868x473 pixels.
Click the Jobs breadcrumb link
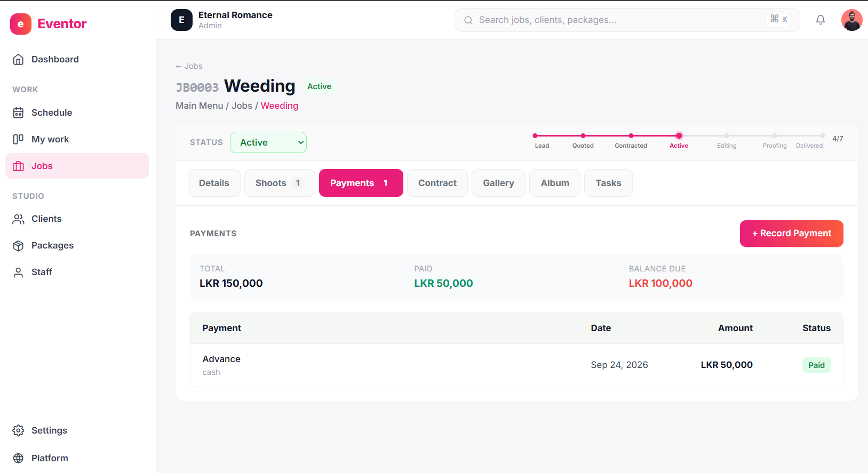pos(242,106)
